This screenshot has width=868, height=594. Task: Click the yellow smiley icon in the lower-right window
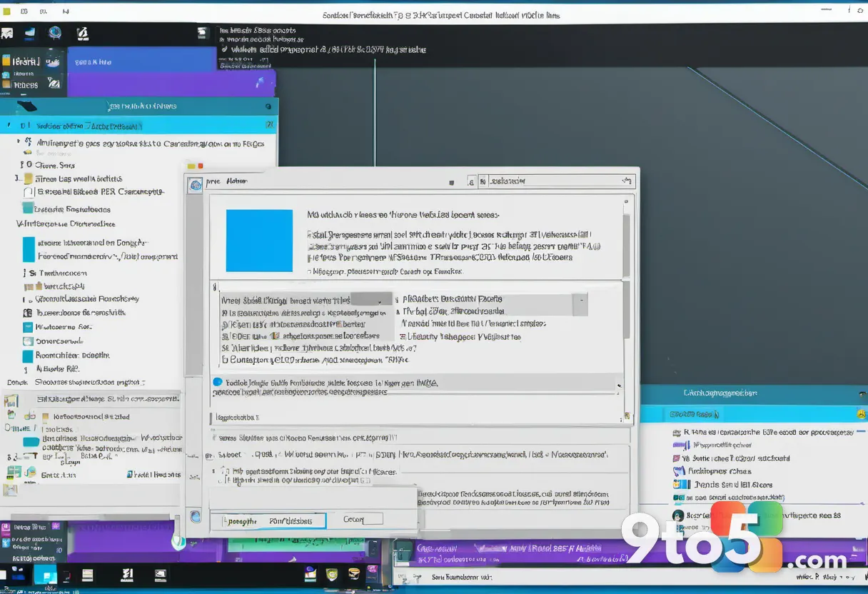pos(862,414)
